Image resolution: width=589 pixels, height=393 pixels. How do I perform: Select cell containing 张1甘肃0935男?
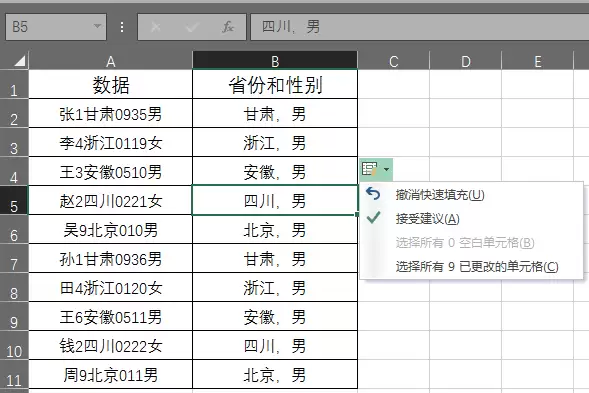(110, 113)
